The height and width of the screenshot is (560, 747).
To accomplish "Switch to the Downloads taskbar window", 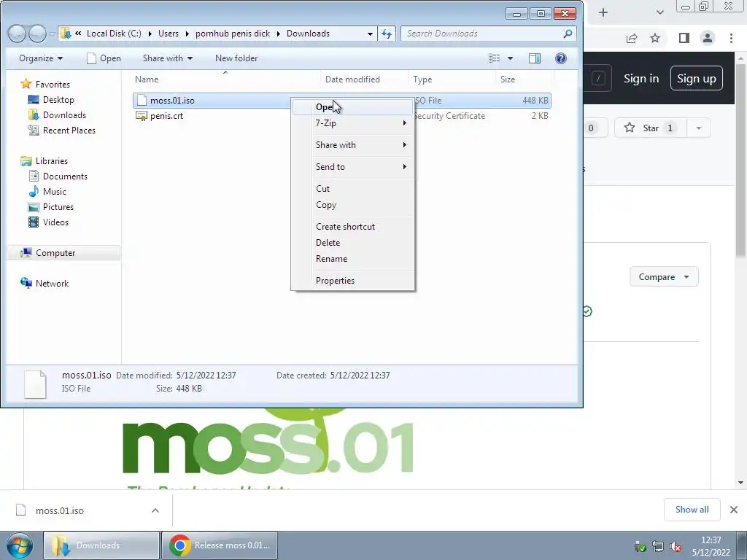I will 101,545.
